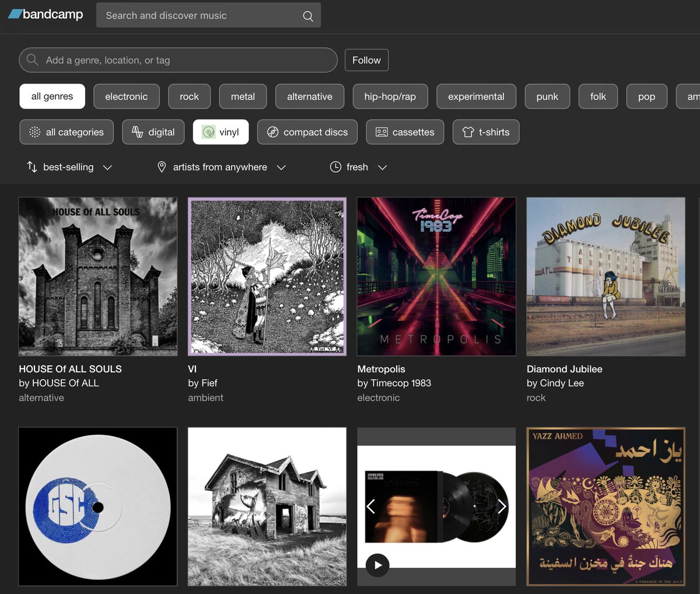The height and width of the screenshot is (594, 700).
Task: Expand chevron next to best-selling
Action: 107,167
